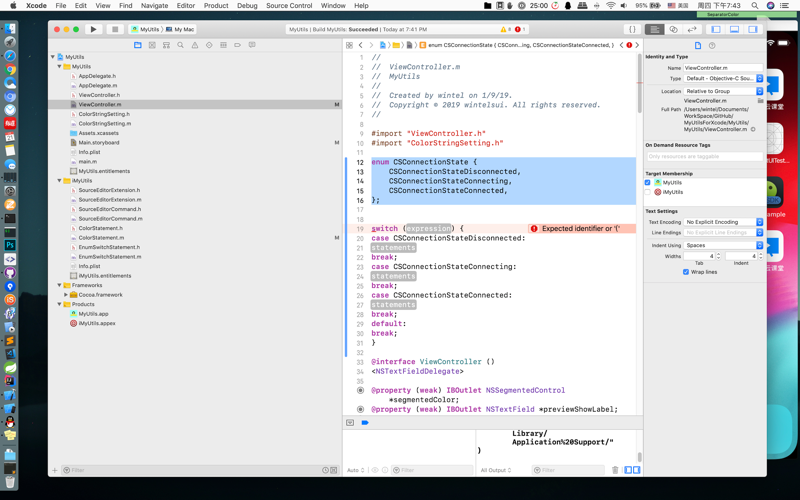Show the Issue navigator warning icon
This screenshot has width=800, height=500.
[x=195, y=45]
